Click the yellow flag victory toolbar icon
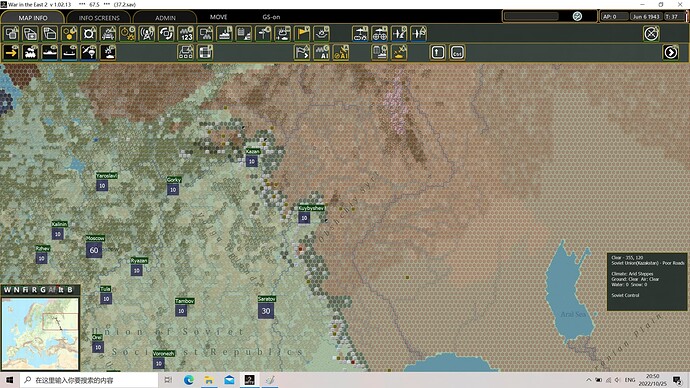Screen dimensions: 690x388 tap(302, 33)
